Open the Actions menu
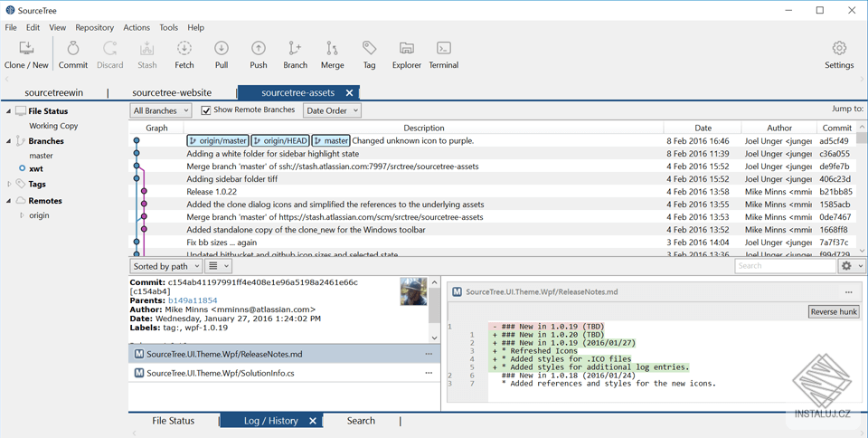 (137, 27)
